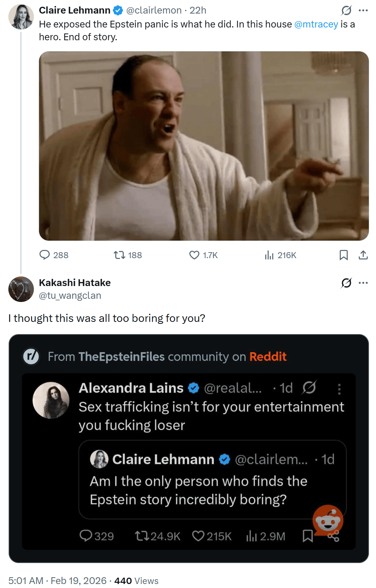Screen dimensions: 376x588
Task: Open Claire Lehmann's profile picture
Action: [x=21, y=17]
